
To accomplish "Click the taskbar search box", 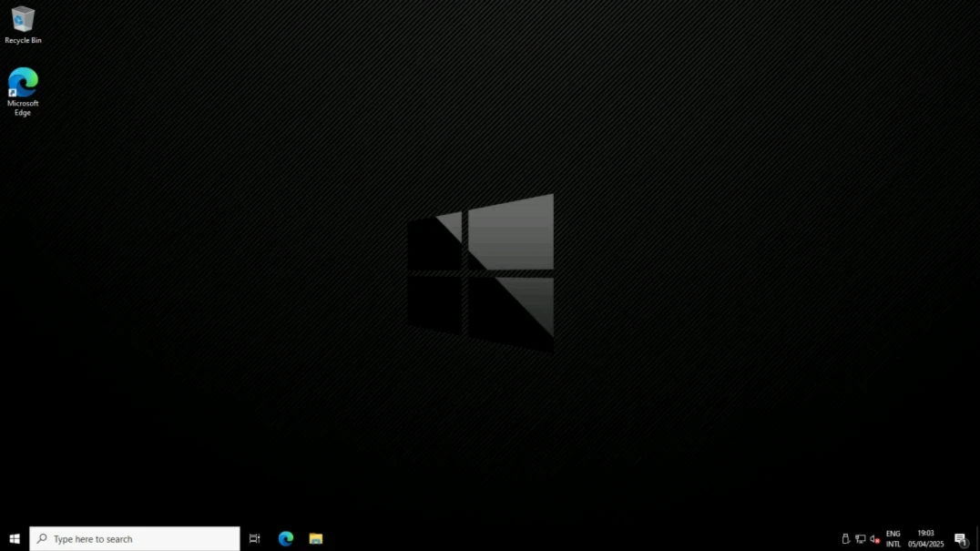I will click(135, 538).
